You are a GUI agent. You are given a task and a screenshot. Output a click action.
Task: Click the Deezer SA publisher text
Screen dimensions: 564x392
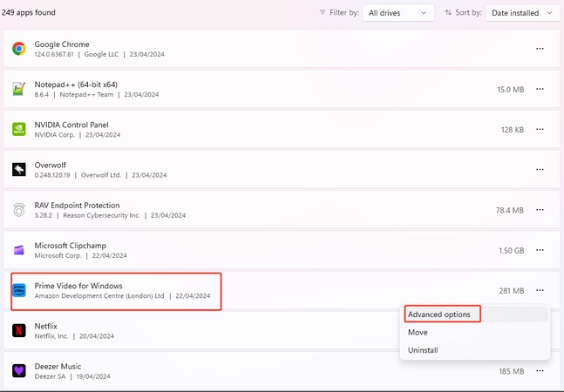[50, 376]
